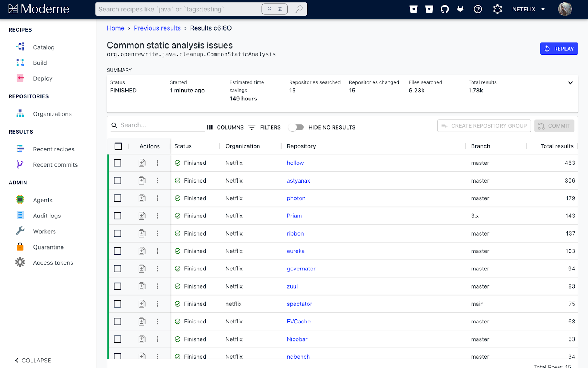Open the FILTERS panel
This screenshot has height=368, width=588.
click(265, 127)
